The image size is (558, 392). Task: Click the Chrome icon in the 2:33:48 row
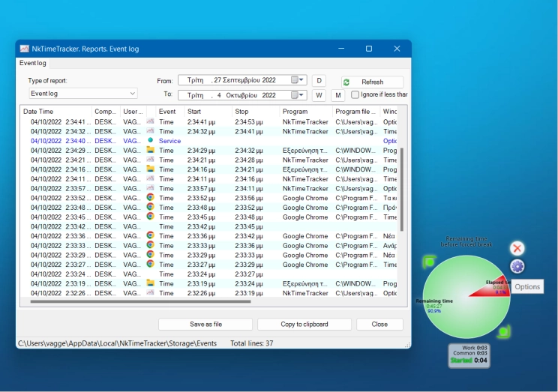tap(151, 207)
